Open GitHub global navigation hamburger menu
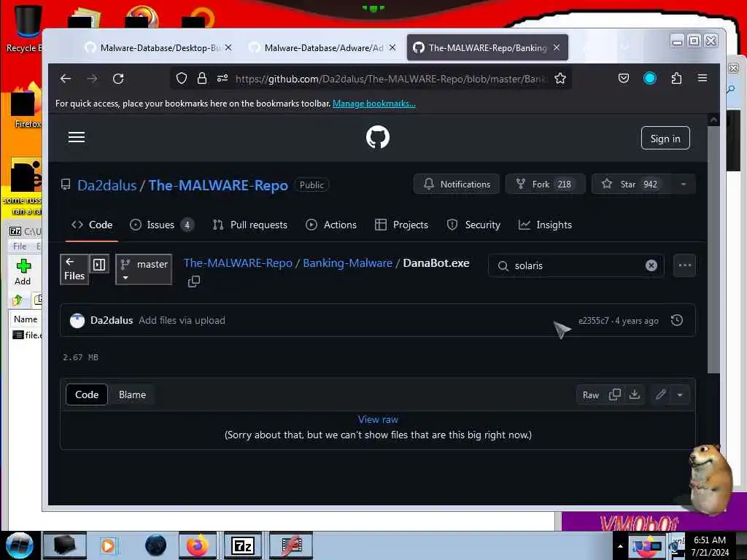Screen dimensions: 747x560 pos(76,138)
